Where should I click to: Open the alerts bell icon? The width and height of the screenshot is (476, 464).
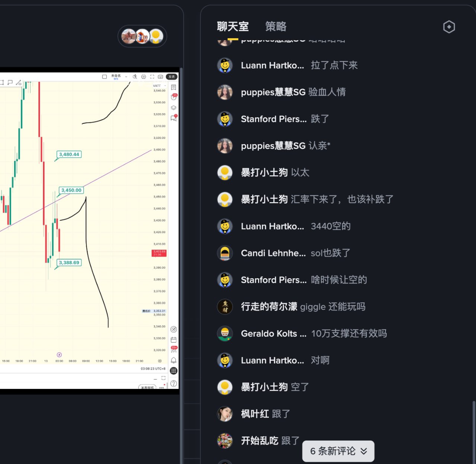pyautogui.click(x=174, y=360)
